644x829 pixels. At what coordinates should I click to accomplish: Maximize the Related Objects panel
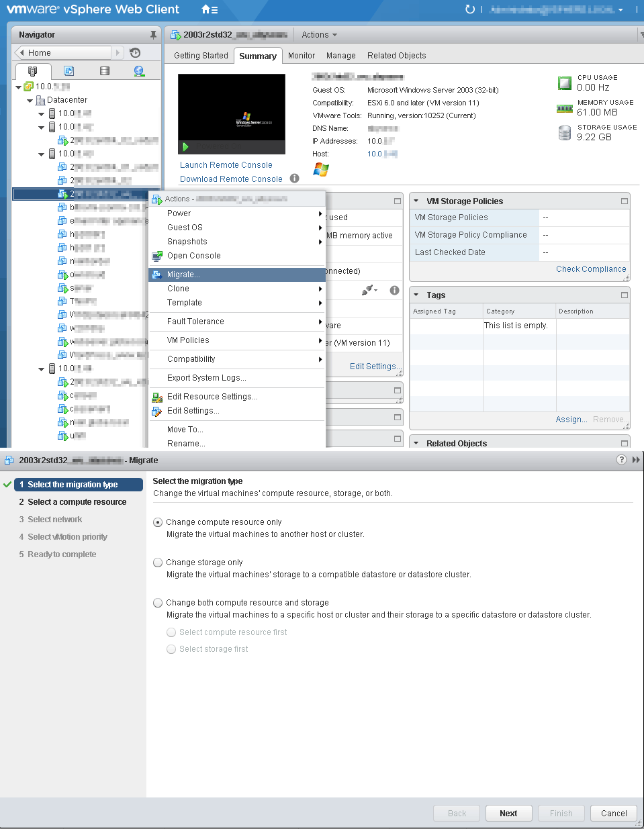point(624,443)
